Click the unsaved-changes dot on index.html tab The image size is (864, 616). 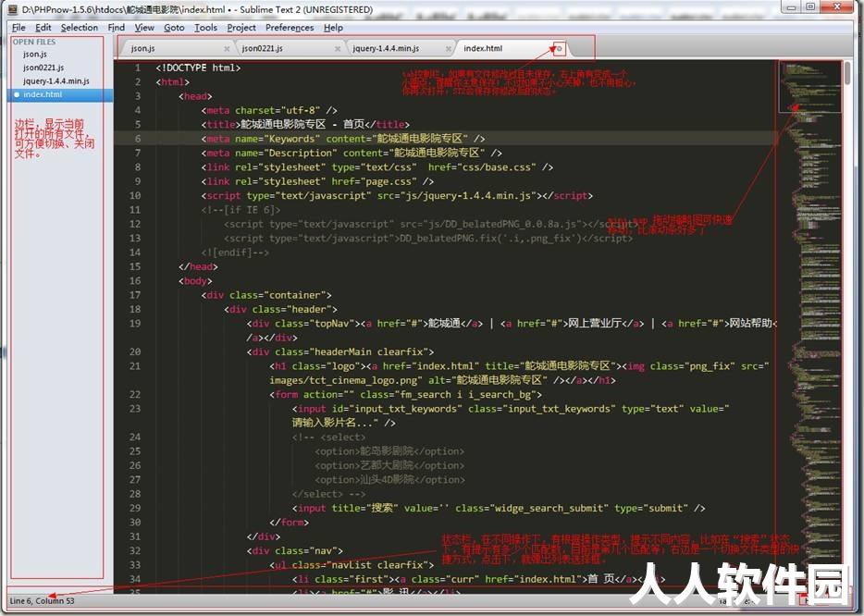coord(560,49)
